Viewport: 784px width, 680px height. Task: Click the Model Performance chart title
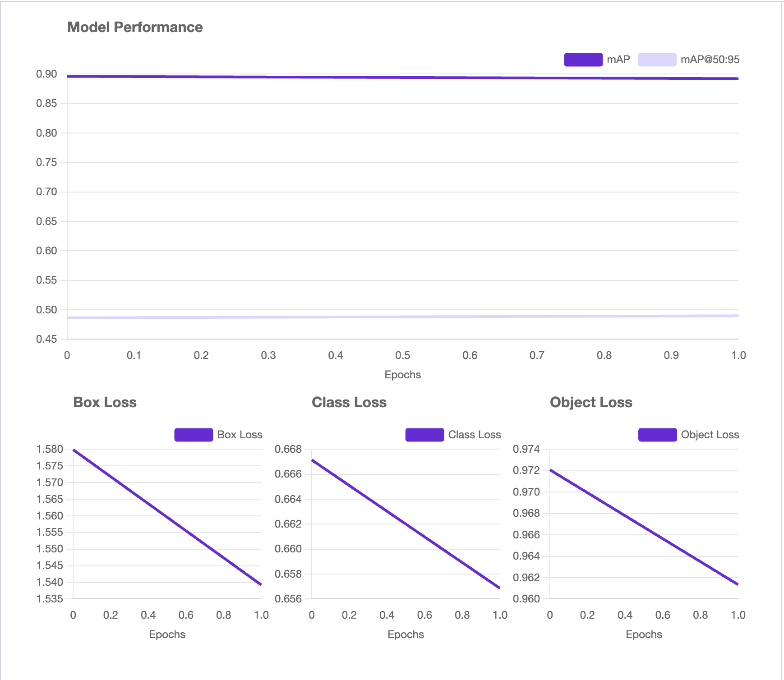tap(135, 27)
